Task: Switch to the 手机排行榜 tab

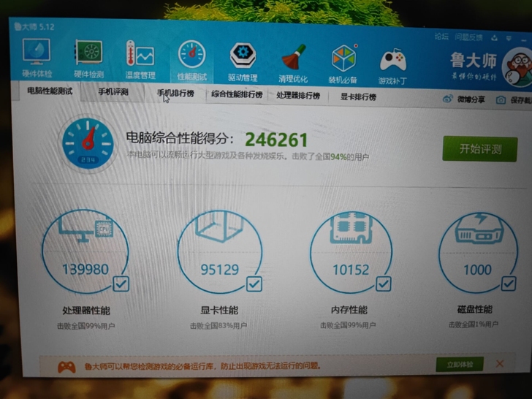Action: pos(175,93)
